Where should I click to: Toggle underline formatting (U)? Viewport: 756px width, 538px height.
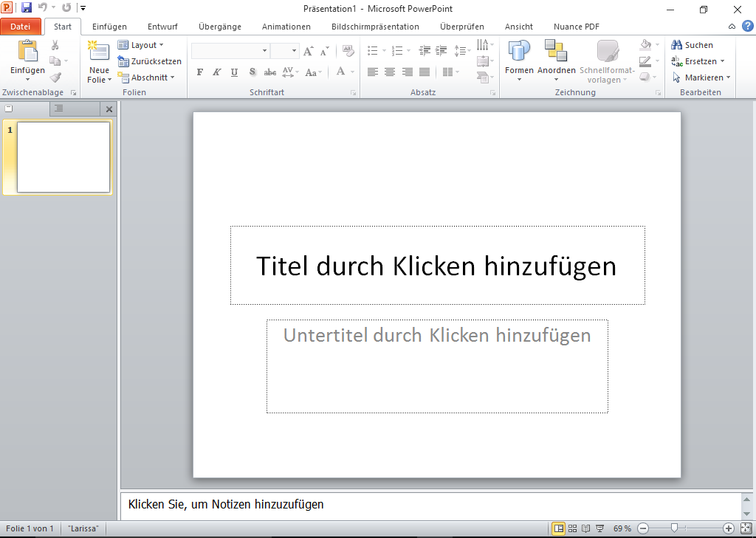pos(234,72)
